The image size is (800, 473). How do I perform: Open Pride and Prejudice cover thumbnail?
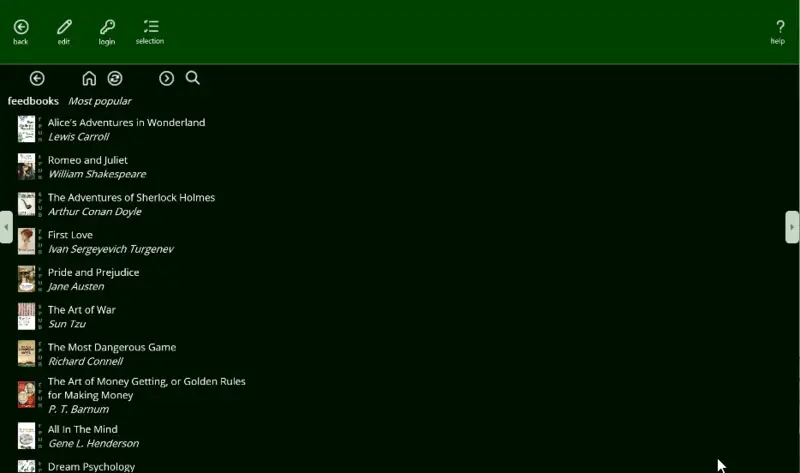coord(27,279)
